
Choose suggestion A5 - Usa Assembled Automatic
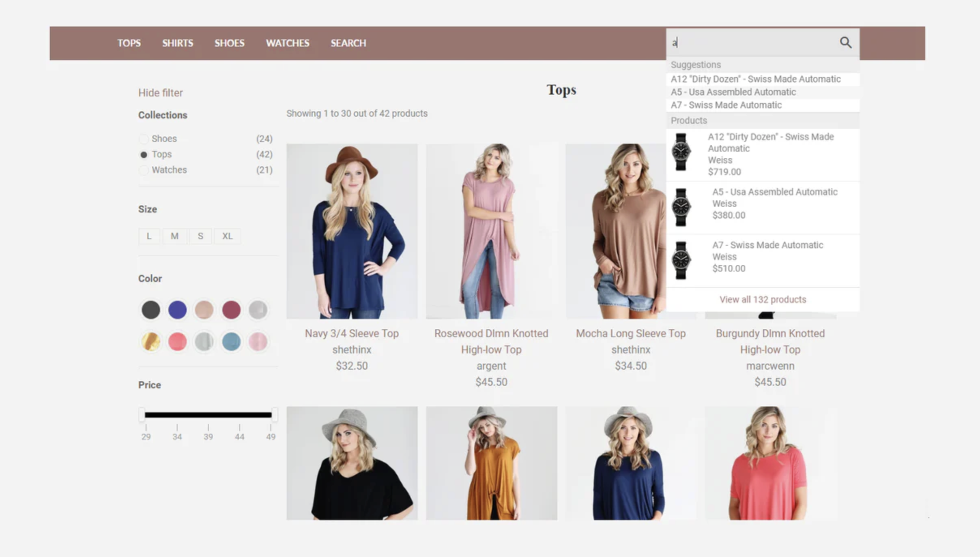coord(733,92)
